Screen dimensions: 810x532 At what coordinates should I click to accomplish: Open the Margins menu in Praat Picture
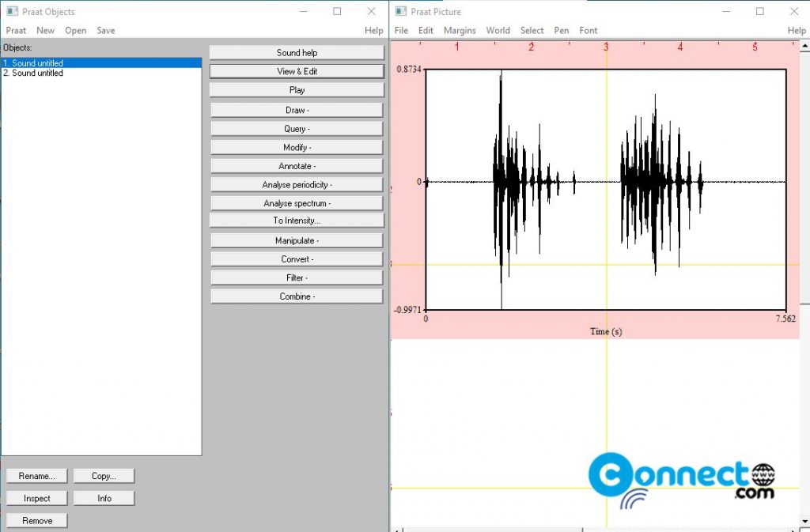(460, 30)
